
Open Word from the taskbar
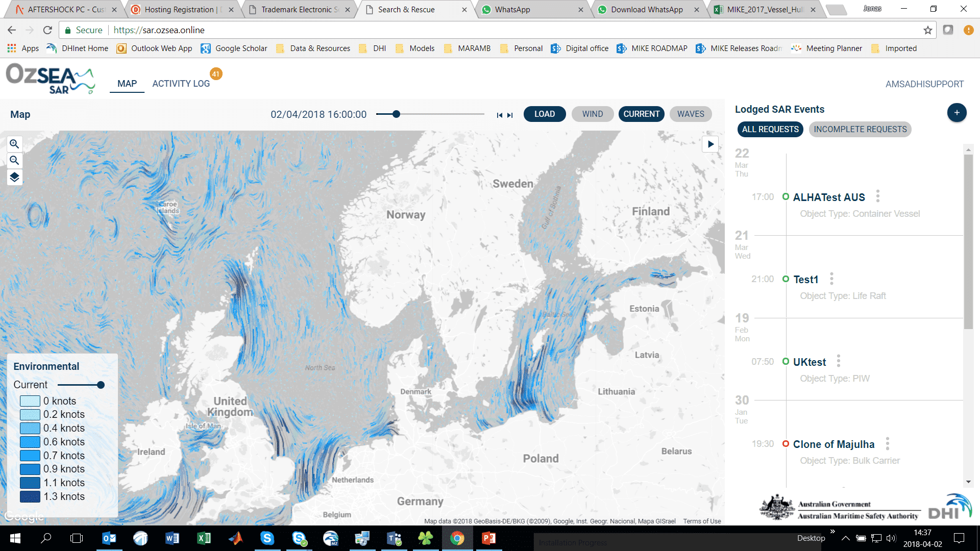pyautogui.click(x=172, y=538)
